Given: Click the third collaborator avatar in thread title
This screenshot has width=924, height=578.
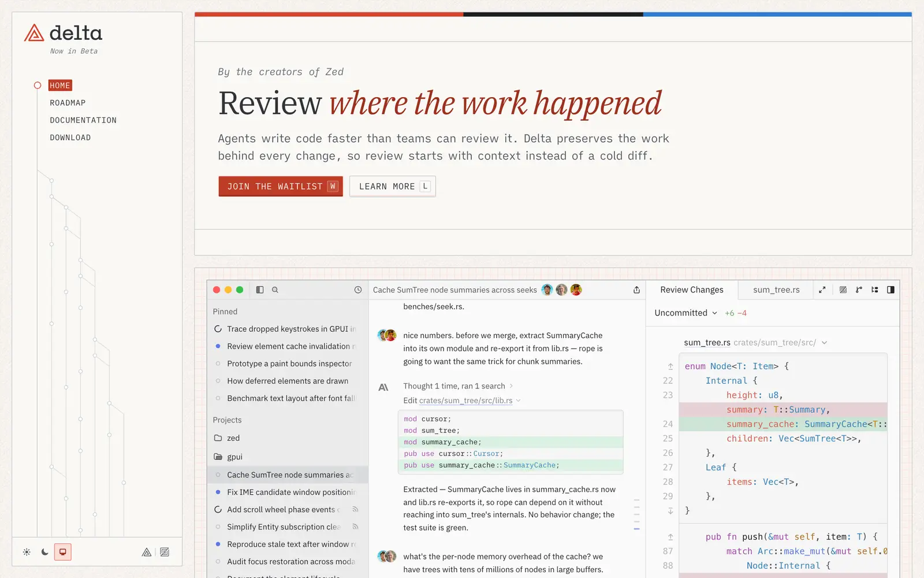Looking at the screenshot, I should (x=576, y=290).
